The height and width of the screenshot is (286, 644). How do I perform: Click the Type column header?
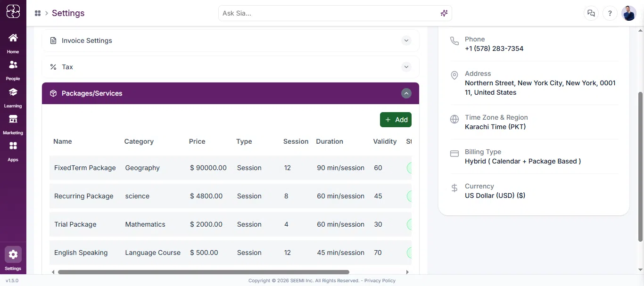(244, 141)
